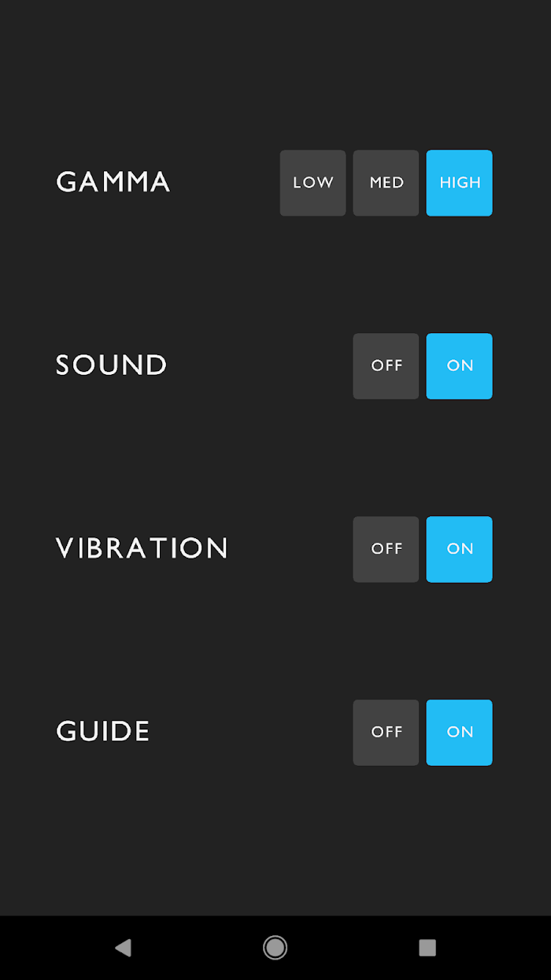Image resolution: width=551 pixels, height=980 pixels.
Task: Tap the recent apps square icon
Action: (x=427, y=947)
